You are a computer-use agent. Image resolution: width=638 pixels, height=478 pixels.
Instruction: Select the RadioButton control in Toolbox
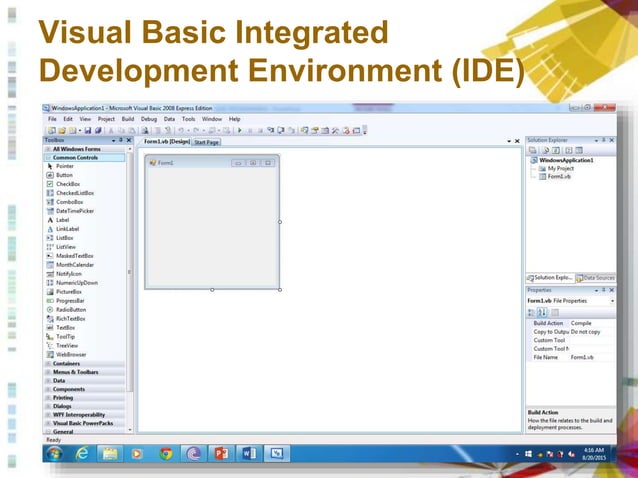(x=71, y=309)
